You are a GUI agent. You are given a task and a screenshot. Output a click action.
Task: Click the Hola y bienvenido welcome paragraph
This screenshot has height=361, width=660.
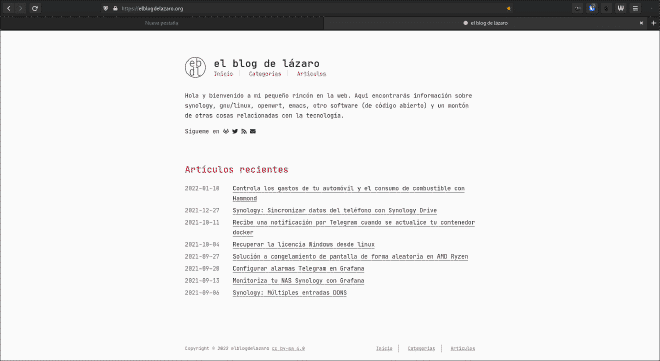(328, 106)
